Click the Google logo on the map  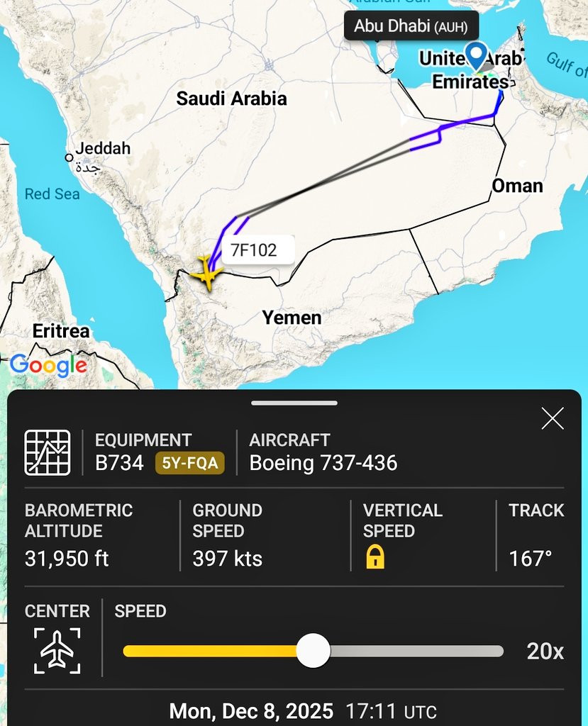pyautogui.click(x=49, y=366)
